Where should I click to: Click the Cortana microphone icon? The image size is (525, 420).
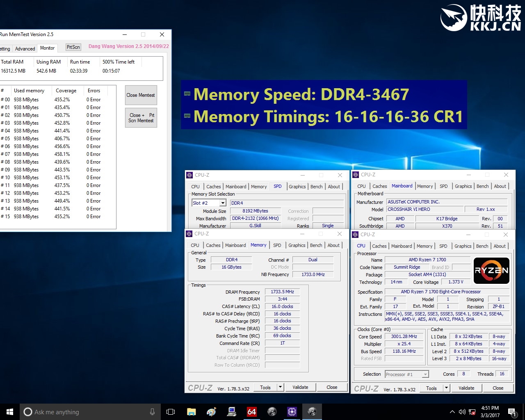pos(152,412)
